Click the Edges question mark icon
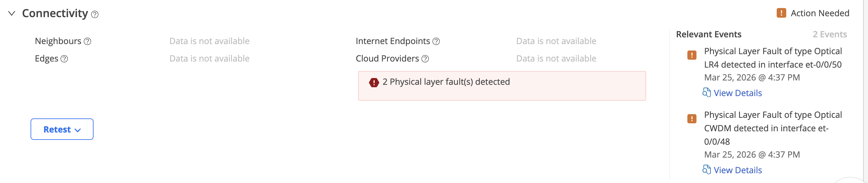The width and height of the screenshot is (868, 183). pyautogui.click(x=64, y=59)
